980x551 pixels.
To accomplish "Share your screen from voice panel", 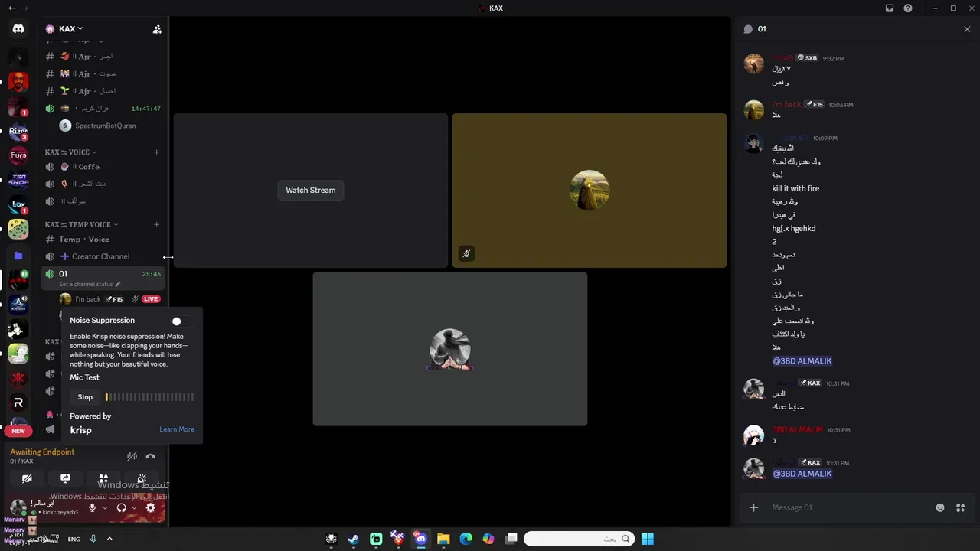I will (x=65, y=478).
